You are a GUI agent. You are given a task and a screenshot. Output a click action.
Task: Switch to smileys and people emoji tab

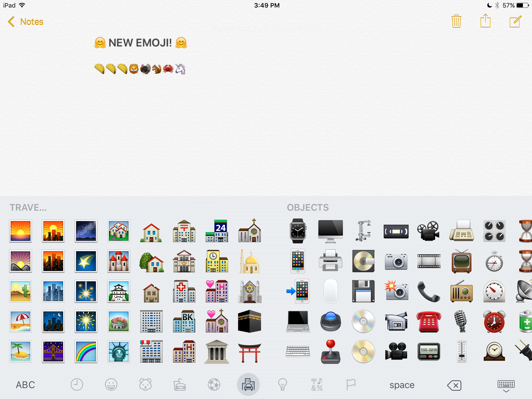point(111,385)
